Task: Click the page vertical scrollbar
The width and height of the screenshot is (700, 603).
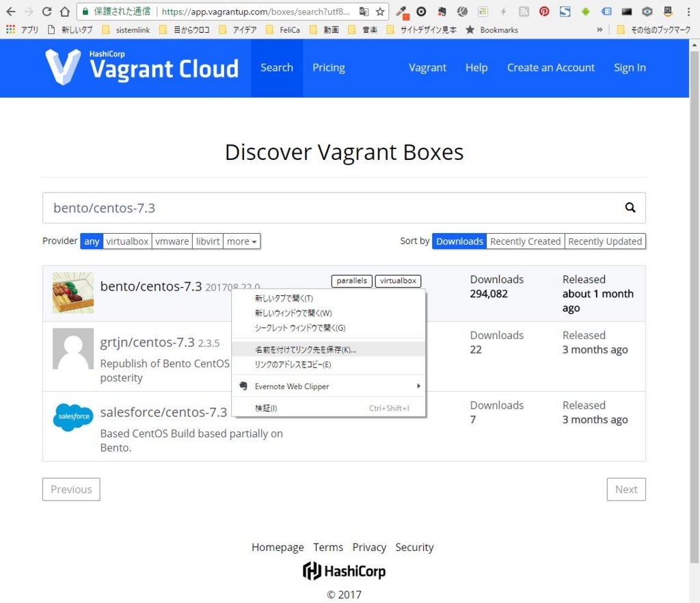Action: click(695, 308)
